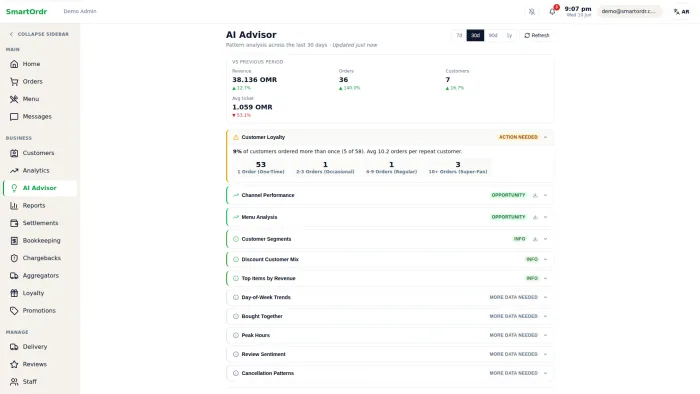Click the Demo Admin label

click(80, 11)
